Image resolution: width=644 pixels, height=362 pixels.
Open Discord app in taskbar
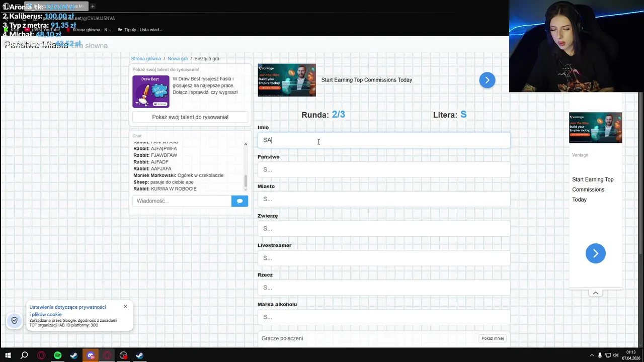(91, 355)
